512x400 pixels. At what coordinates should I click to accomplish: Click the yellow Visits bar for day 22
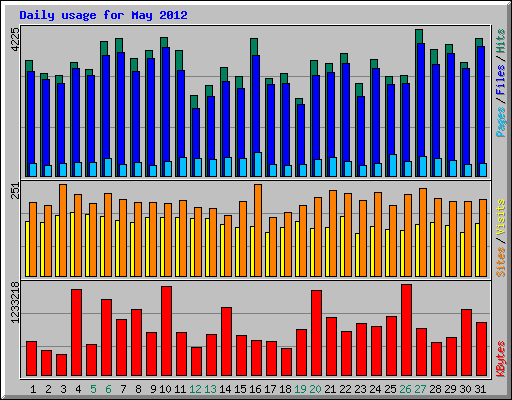(342, 246)
